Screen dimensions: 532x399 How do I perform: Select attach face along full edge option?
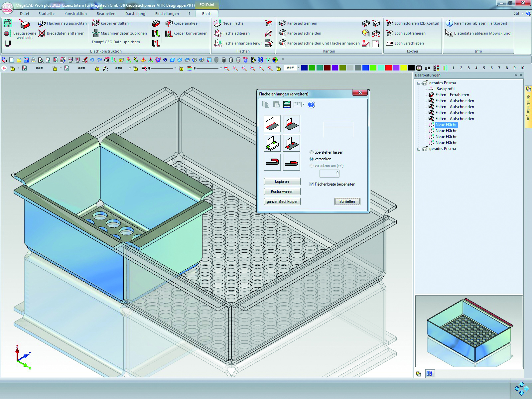pyautogui.click(x=272, y=124)
